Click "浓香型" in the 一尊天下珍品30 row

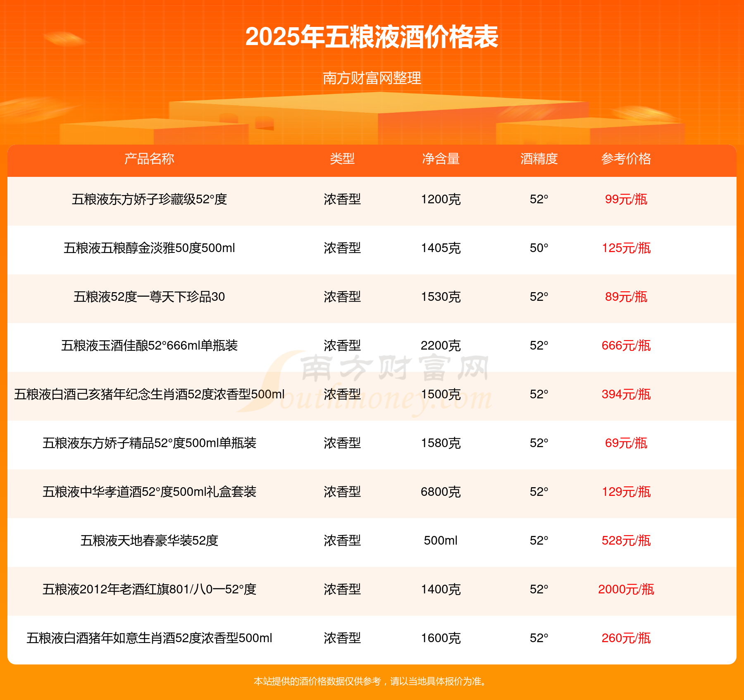click(342, 297)
